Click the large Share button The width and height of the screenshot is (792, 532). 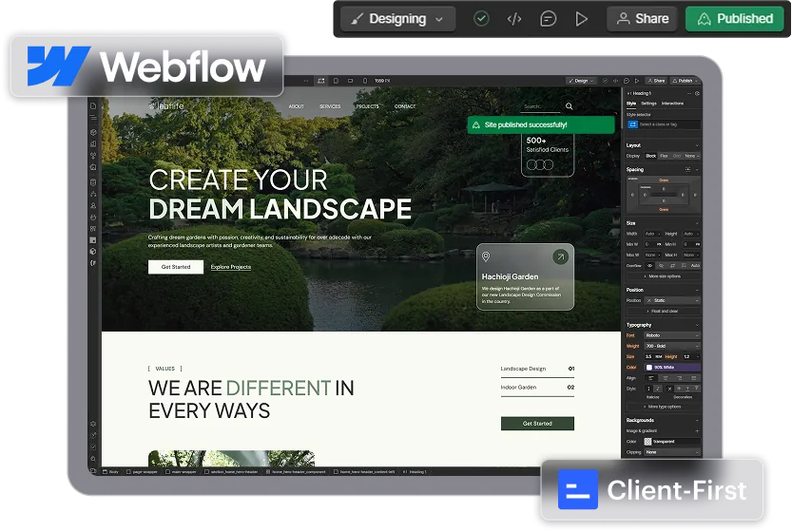coord(642,19)
